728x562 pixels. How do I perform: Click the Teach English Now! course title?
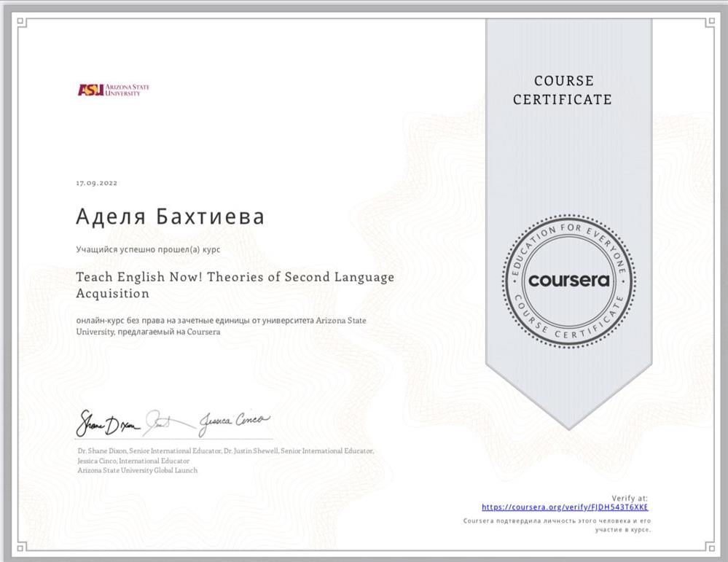[235, 285]
